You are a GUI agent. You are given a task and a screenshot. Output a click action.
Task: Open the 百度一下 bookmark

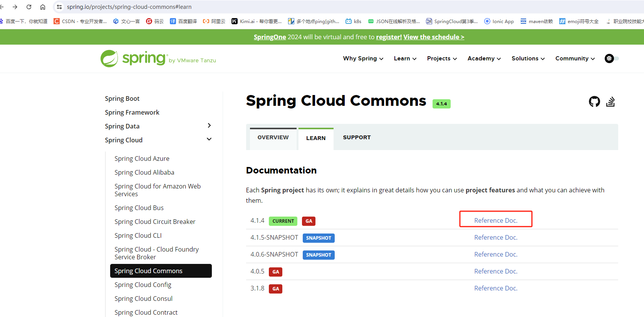pos(24,21)
